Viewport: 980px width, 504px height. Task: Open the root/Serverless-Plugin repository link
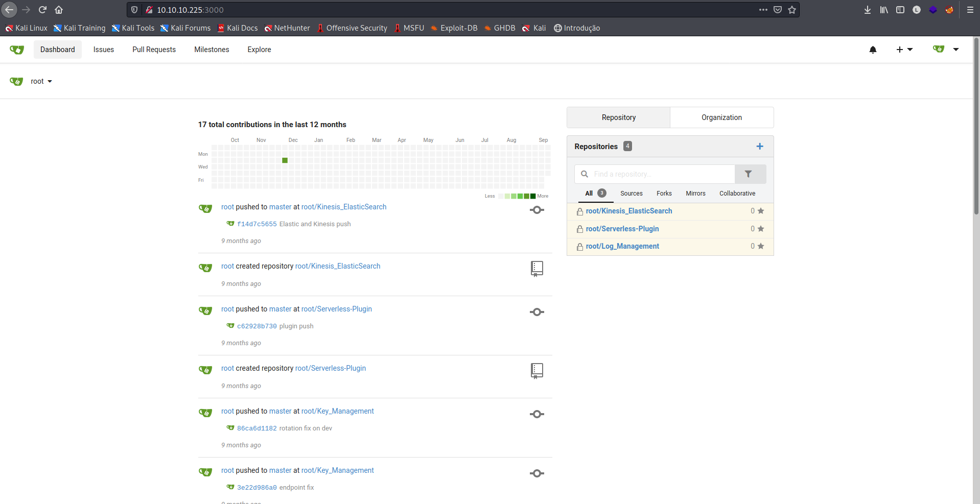622,229
